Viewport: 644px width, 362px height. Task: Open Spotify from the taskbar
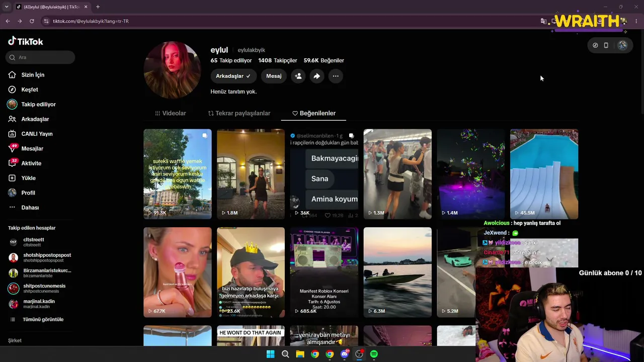[x=374, y=354]
